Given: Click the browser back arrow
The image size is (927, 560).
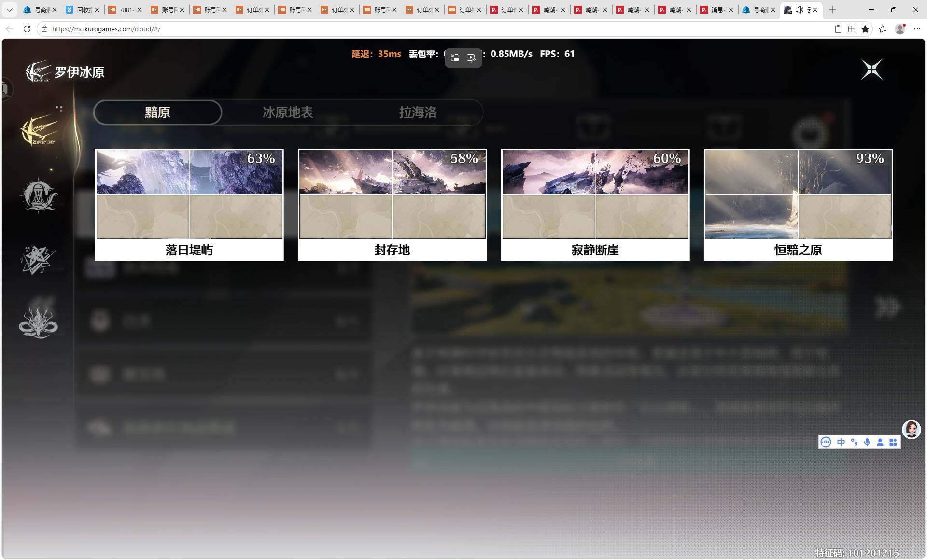Looking at the screenshot, I should [10, 29].
